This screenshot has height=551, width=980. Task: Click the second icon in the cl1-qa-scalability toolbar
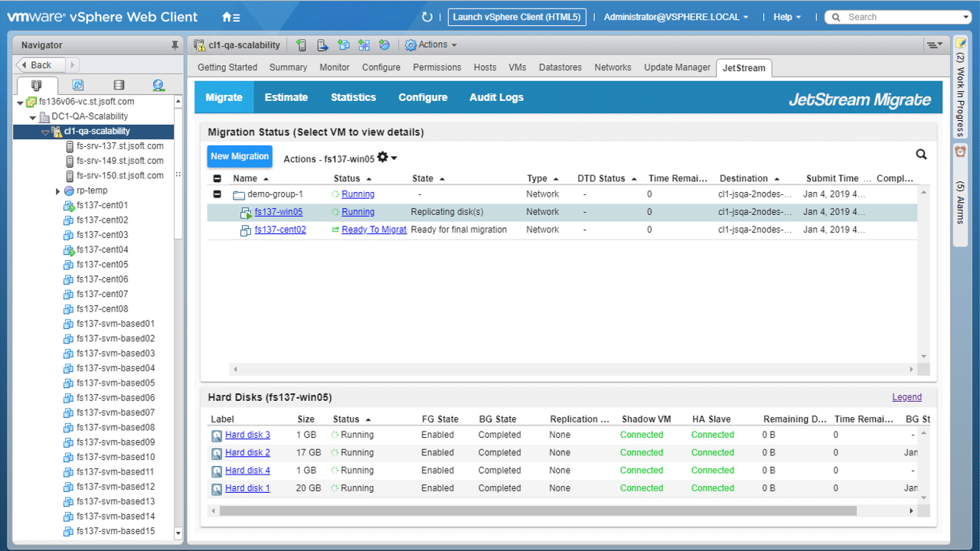(322, 45)
